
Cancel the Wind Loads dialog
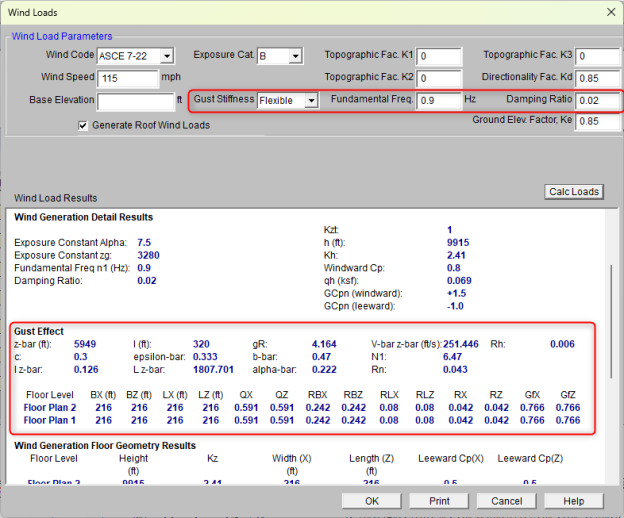click(x=508, y=500)
